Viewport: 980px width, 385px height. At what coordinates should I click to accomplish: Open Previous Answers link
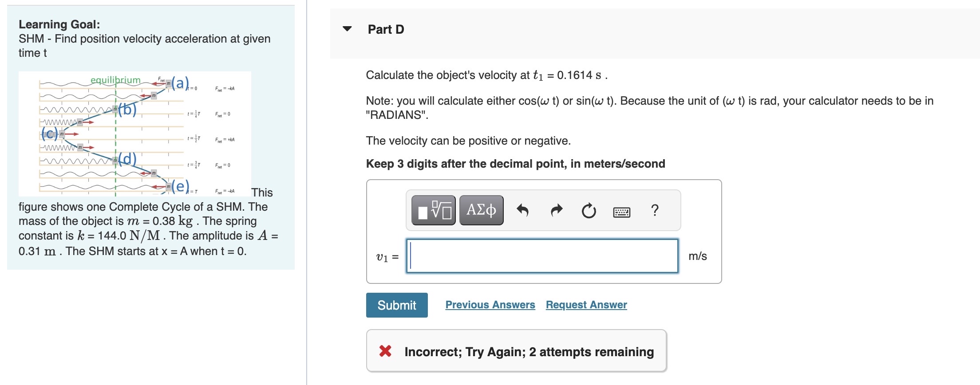pyautogui.click(x=490, y=304)
